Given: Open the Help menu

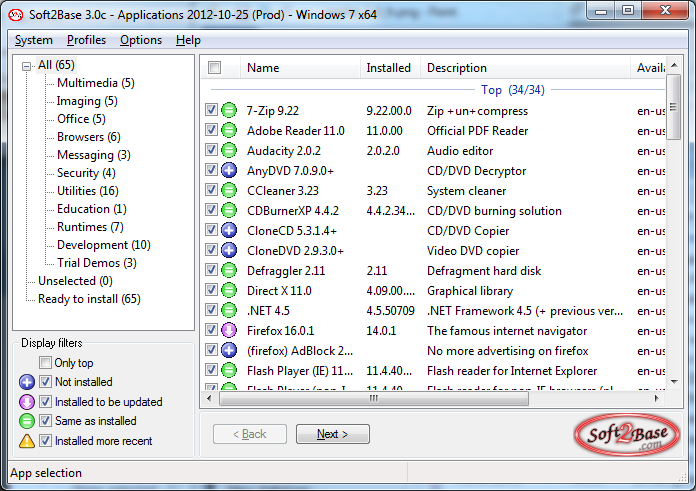Looking at the screenshot, I should click(188, 40).
